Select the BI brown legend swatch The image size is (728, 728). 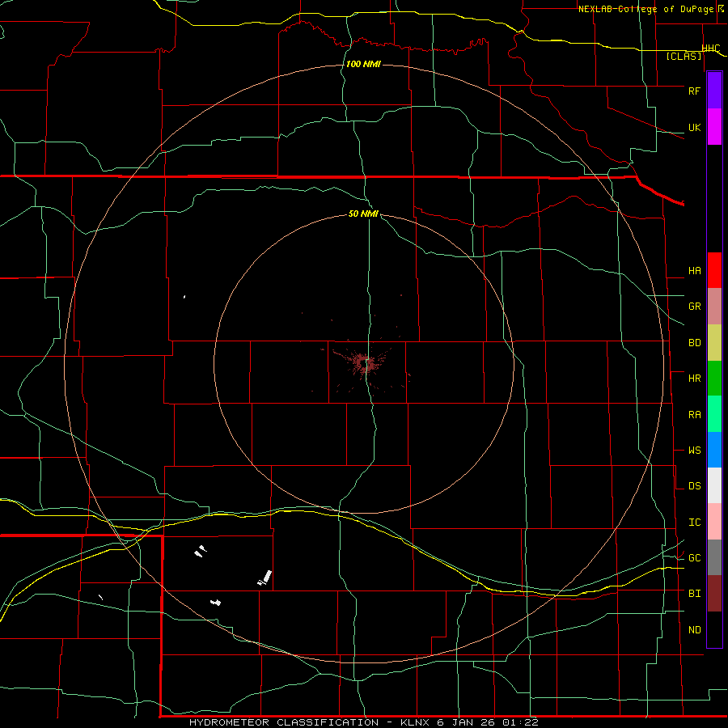(714, 594)
